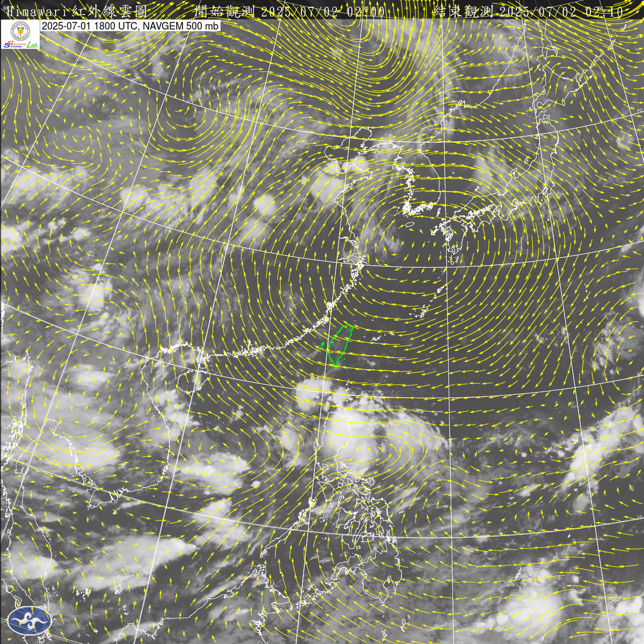
Task: Click the '開始觀測 2025/07/02 02:00' timestamp
Action: coord(289,12)
